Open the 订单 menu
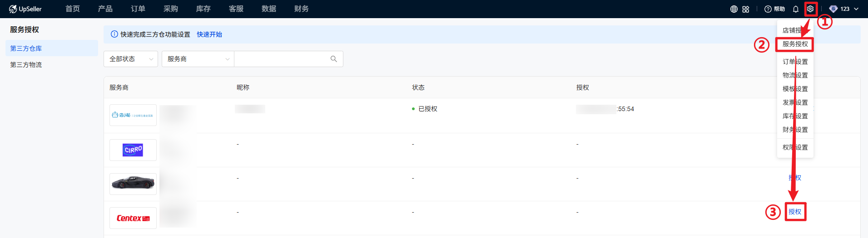This screenshot has width=868, height=238. pyautogui.click(x=138, y=9)
